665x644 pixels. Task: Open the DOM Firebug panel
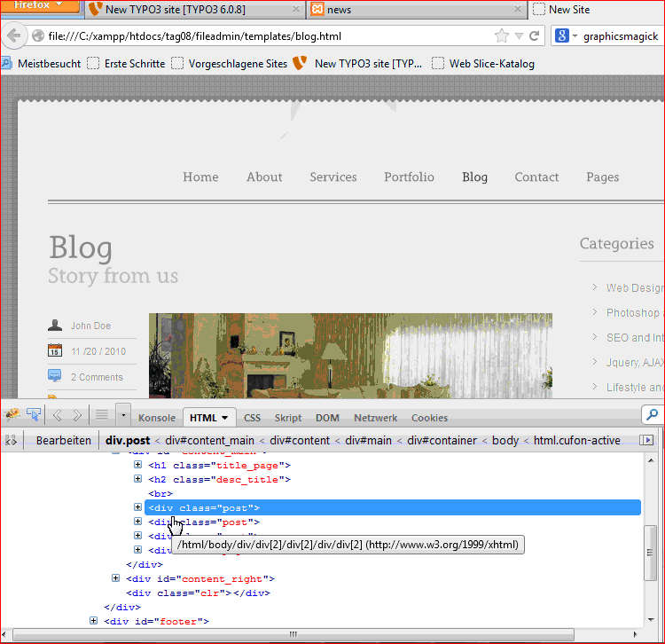pyautogui.click(x=327, y=418)
